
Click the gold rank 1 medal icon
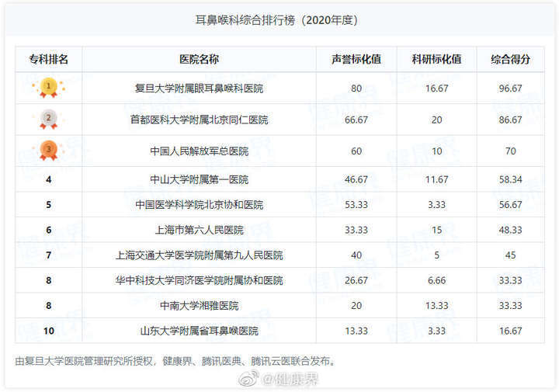click(x=48, y=88)
